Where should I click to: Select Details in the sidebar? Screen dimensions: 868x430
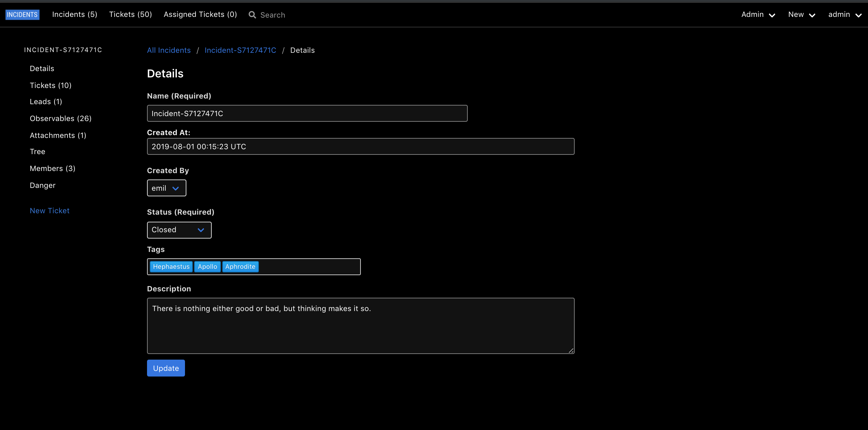coord(42,69)
